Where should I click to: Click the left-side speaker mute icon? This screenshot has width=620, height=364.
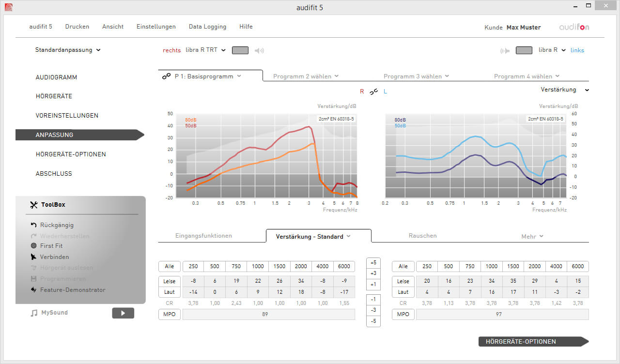click(505, 50)
